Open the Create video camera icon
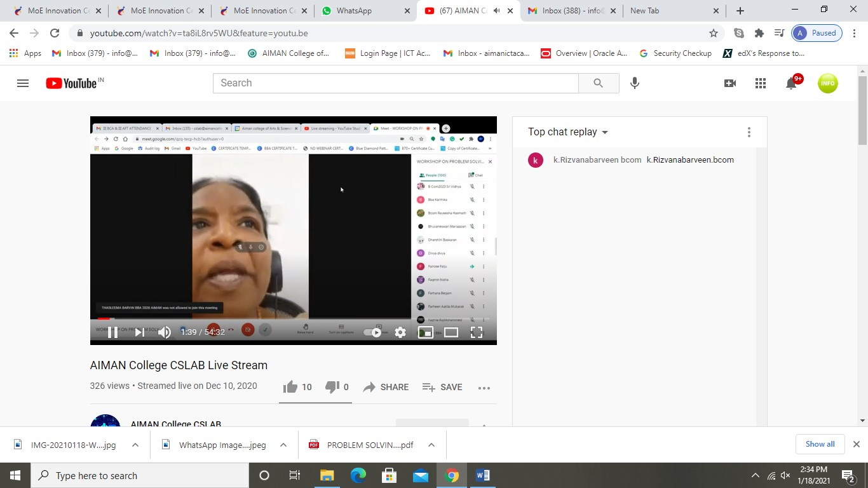This screenshot has width=868, height=488. click(x=730, y=83)
